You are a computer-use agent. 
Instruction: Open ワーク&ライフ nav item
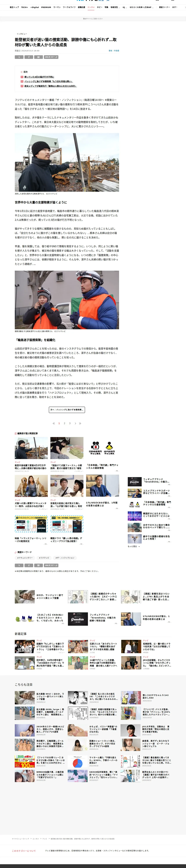(x=69, y=7)
